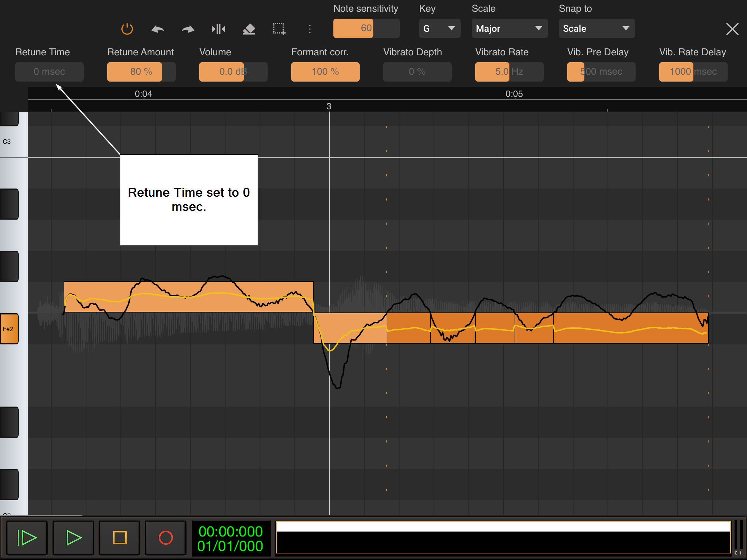Viewport: 747px width, 560px height.
Task: Select the split note tool
Action: click(218, 29)
